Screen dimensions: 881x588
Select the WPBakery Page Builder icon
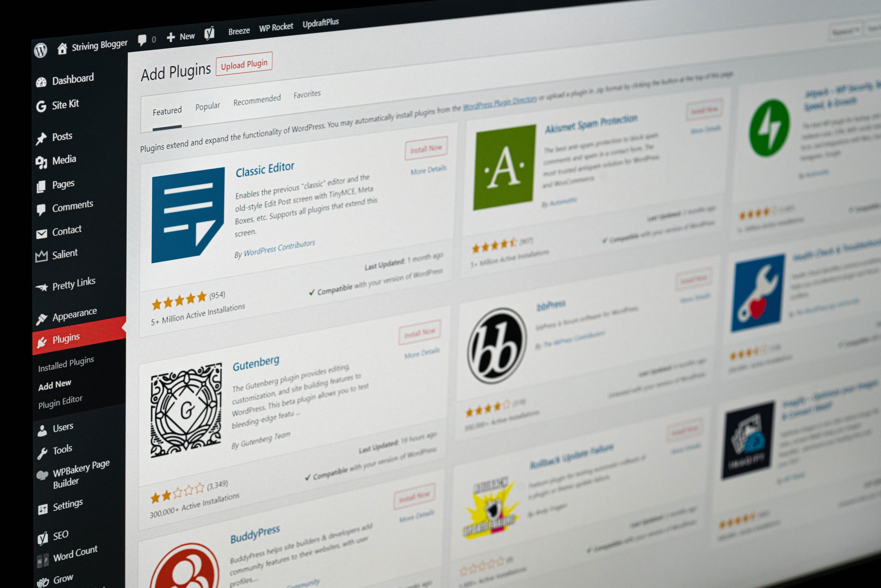[42, 474]
